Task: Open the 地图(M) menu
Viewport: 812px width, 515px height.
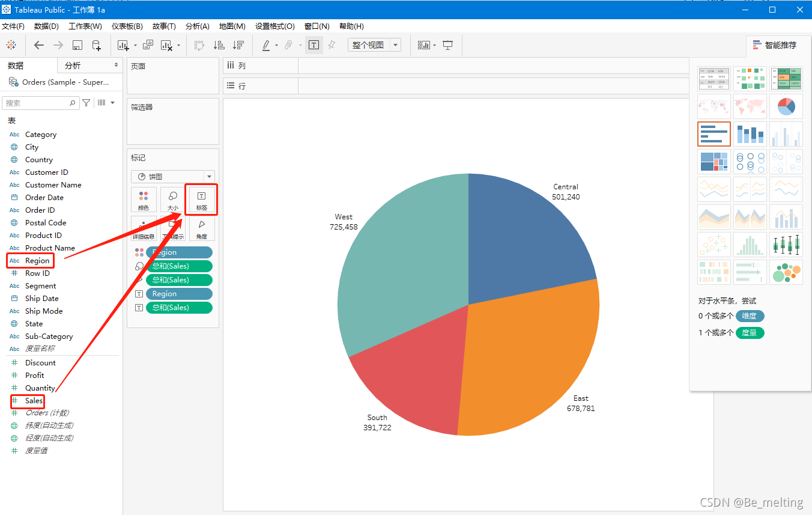Action: (x=232, y=26)
